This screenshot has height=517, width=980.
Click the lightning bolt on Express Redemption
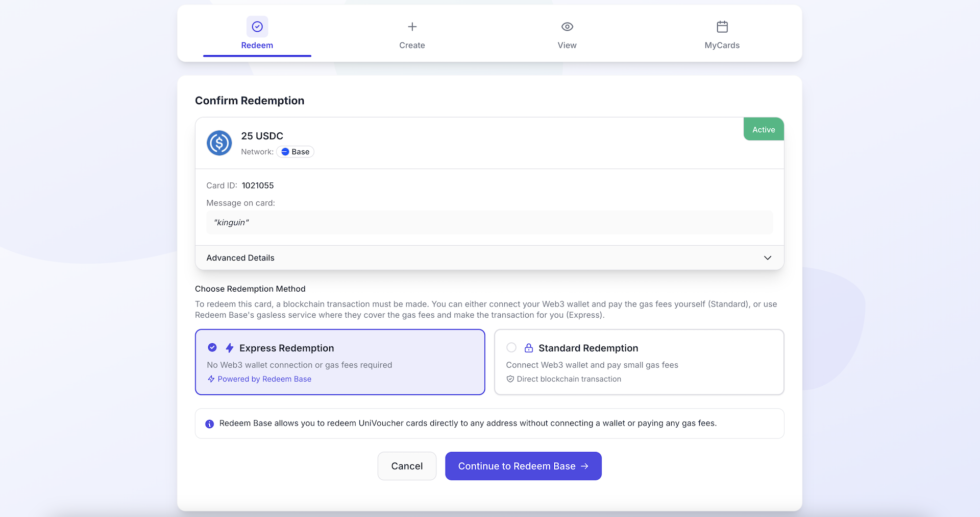(x=229, y=348)
